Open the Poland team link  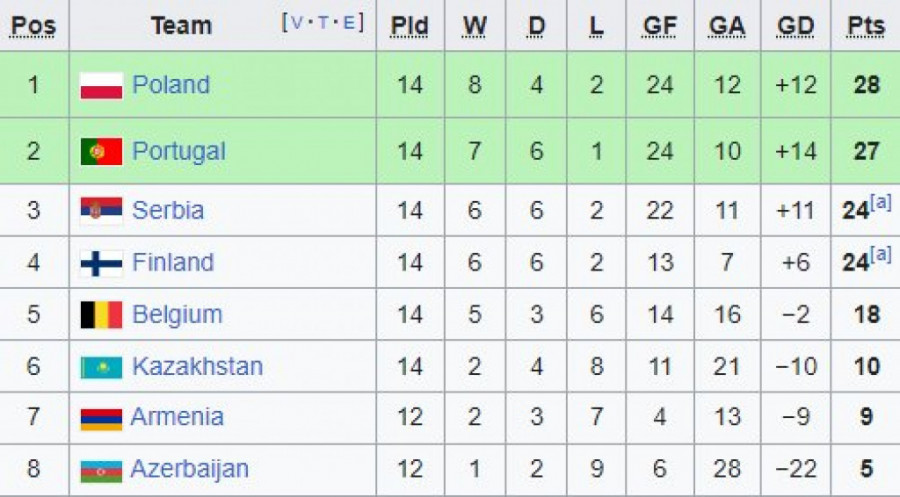pyautogui.click(x=171, y=85)
